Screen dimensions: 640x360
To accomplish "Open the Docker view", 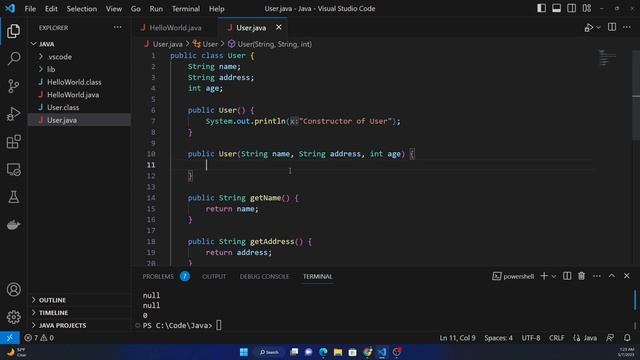I will (13, 225).
